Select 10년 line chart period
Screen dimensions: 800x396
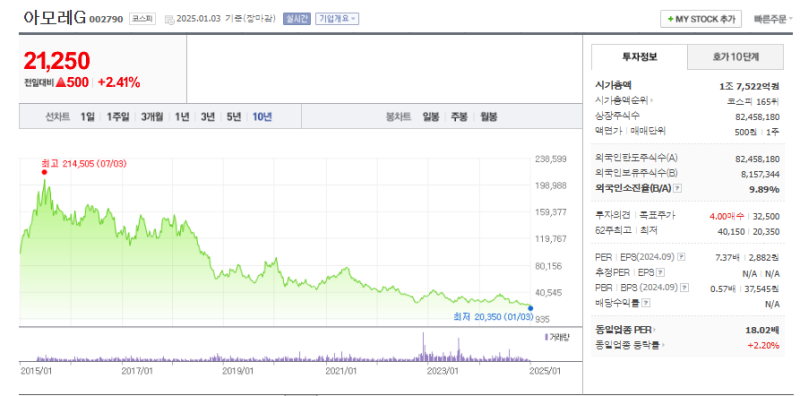(x=262, y=116)
